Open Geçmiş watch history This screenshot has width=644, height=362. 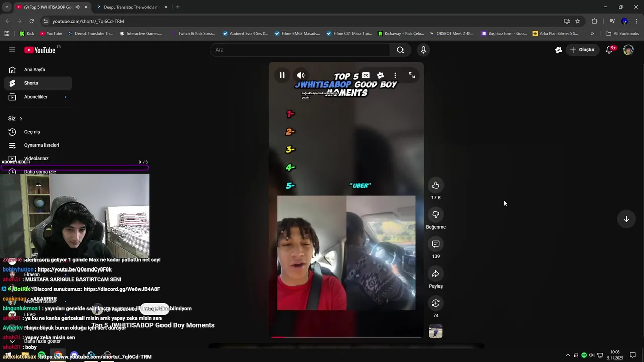(x=38, y=132)
